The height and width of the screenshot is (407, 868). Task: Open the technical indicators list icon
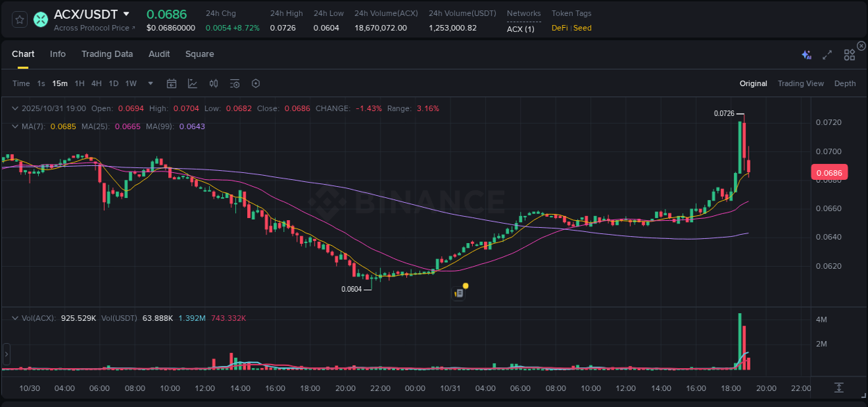234,83
